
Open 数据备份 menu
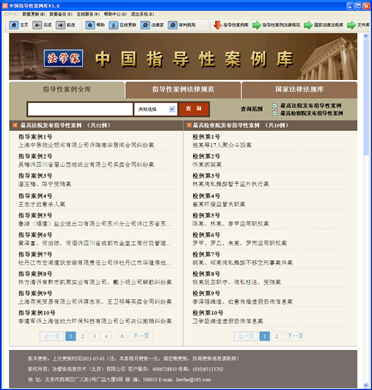pyautogui.click(x=61, y=14)
